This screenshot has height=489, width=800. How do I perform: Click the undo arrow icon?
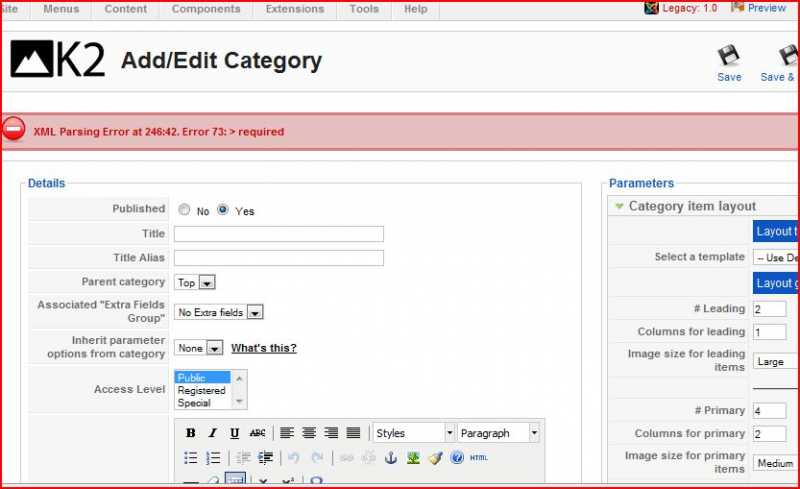click(294, 457)
